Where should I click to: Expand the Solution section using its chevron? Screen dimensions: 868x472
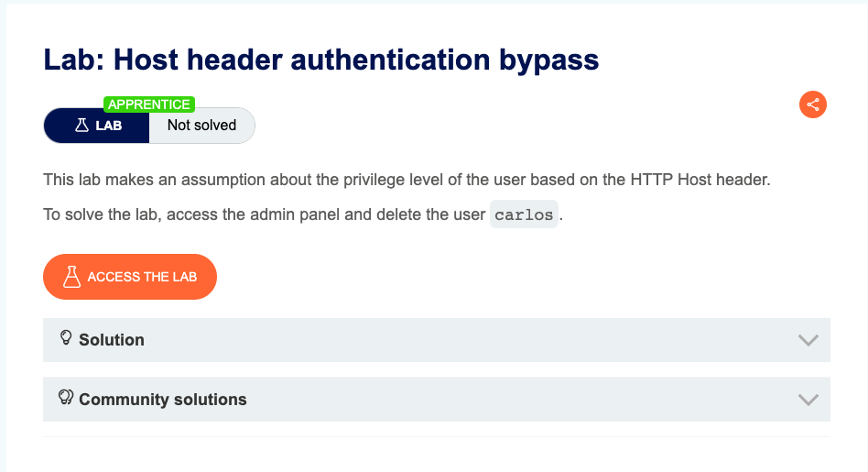(808, 340)
